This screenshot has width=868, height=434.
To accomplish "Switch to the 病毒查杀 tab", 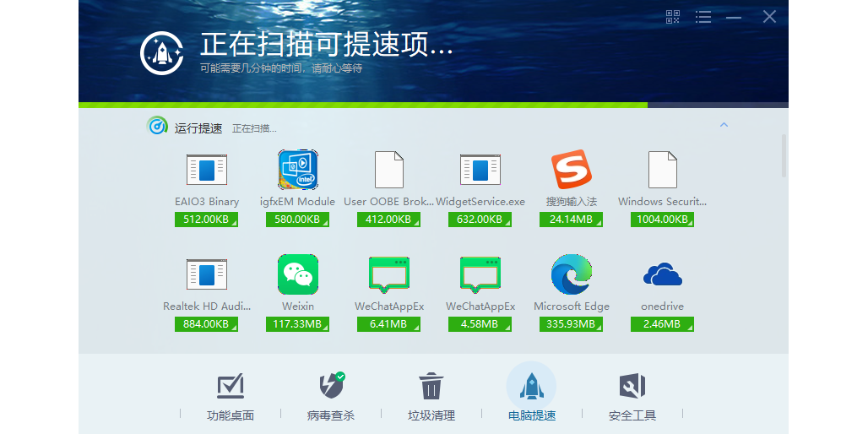I will (x=330, y=396).
